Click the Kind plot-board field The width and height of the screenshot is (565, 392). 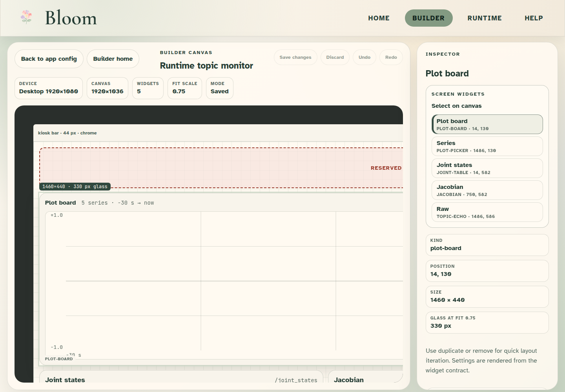(487, 245)
